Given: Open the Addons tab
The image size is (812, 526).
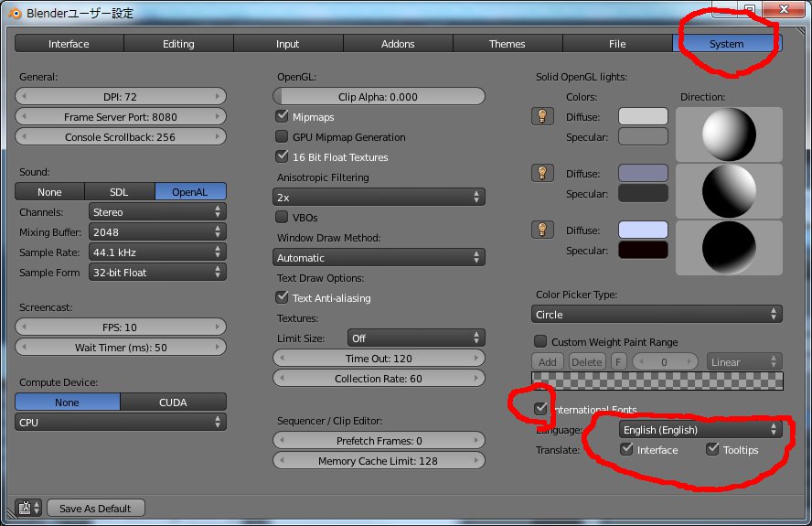Looking at the screenshot, I should 398,44.
